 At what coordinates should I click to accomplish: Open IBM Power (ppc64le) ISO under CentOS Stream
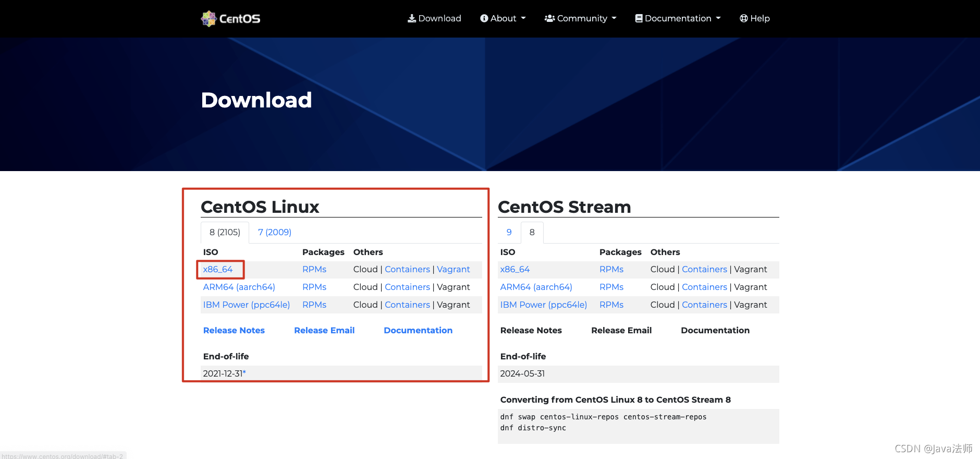click(544, 305)
